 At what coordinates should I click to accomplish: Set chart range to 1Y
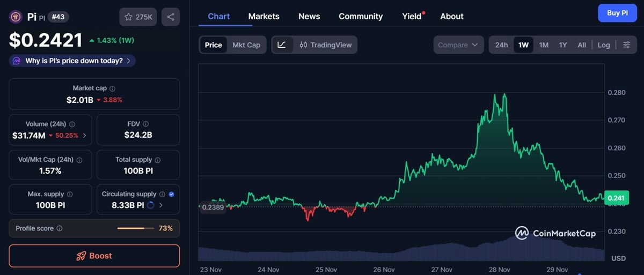563,45
